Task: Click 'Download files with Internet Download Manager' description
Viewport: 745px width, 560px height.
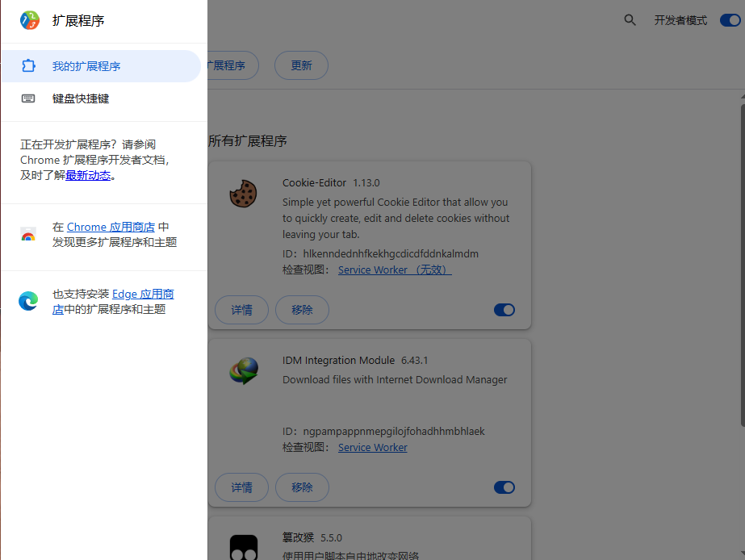Action: click(395, 380)
